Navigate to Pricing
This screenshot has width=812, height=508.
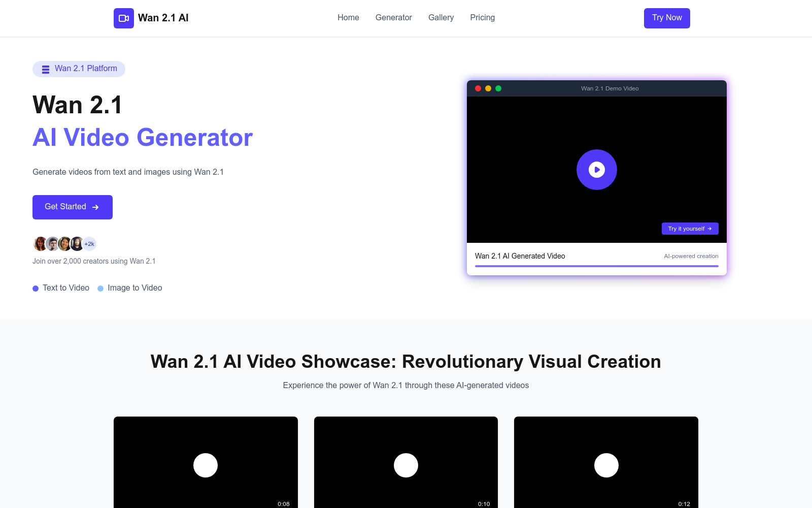pyautogui.click(x=482, y=18)
